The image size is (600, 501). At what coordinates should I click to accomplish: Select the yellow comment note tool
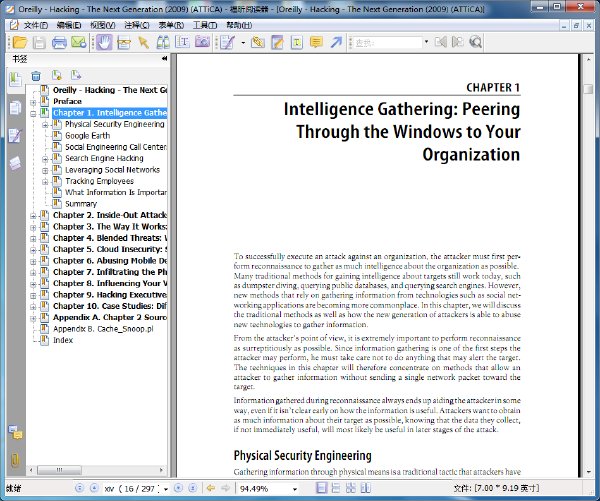point(316,42)
